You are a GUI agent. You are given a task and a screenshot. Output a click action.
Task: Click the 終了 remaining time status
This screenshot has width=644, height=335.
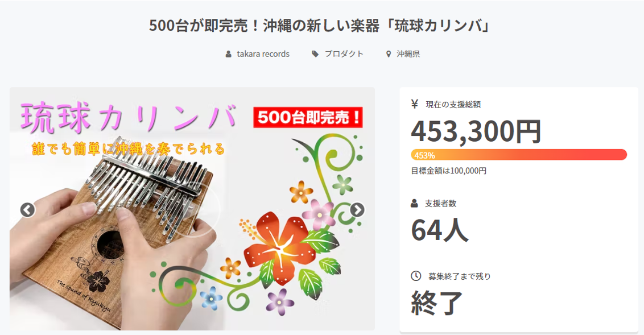point(437,303)
